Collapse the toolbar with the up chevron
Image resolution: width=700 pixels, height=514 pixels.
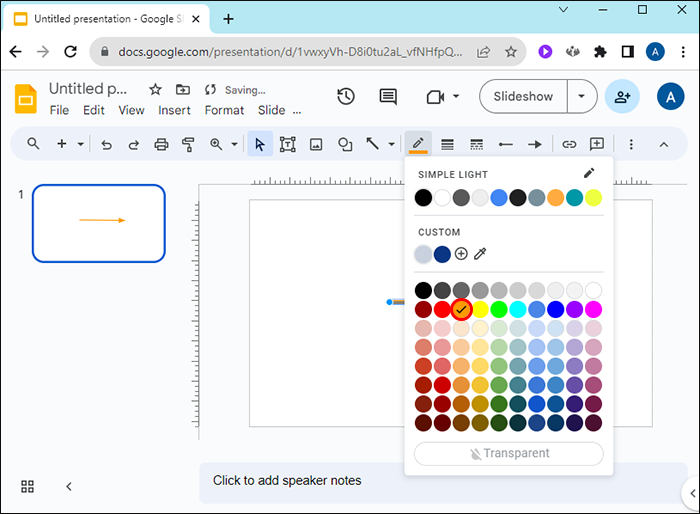[x=663, y=144]
